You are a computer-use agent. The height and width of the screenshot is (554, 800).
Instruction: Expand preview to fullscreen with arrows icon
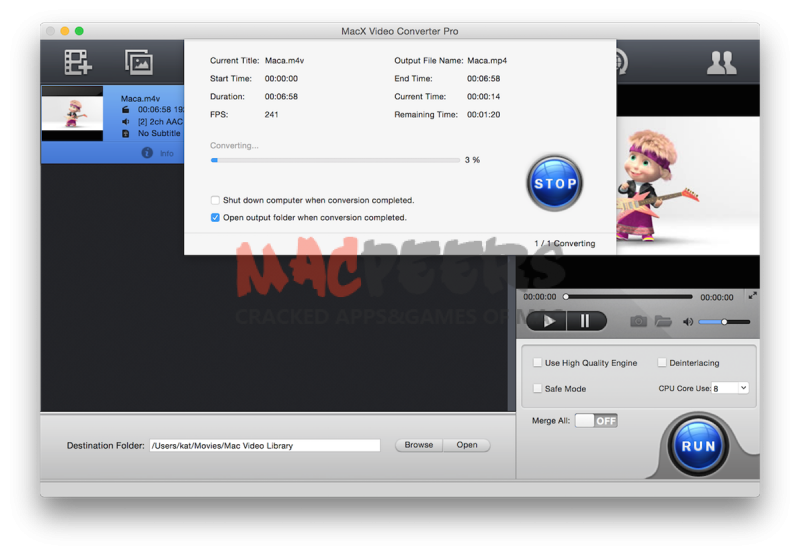(x=752, y=295)
